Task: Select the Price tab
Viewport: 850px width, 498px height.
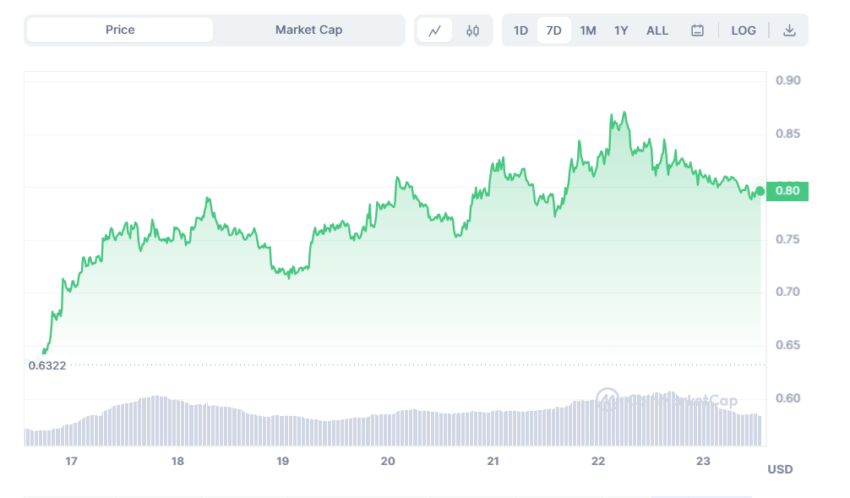Action: (x=120, y=30)
